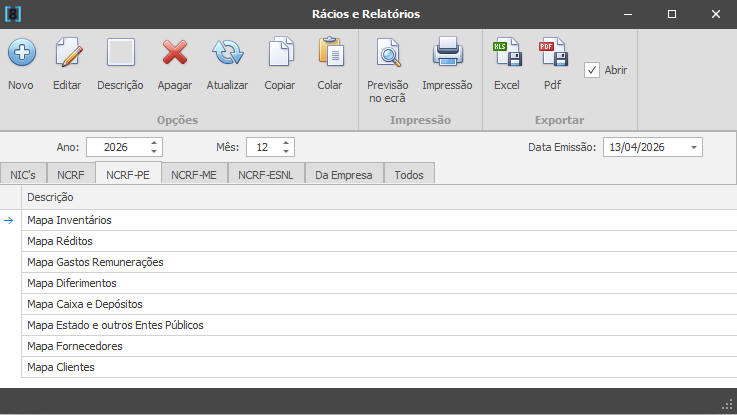This screenshot has width=737, height=415.
Task: Delete the selected item with the Apagar icon
Action: click(175, 53)
